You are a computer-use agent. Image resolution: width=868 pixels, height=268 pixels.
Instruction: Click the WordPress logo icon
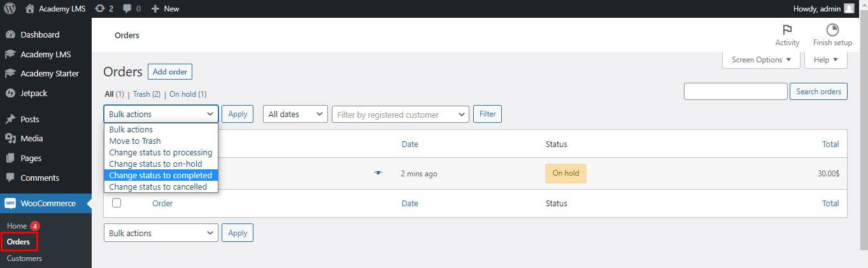point(10,8)
